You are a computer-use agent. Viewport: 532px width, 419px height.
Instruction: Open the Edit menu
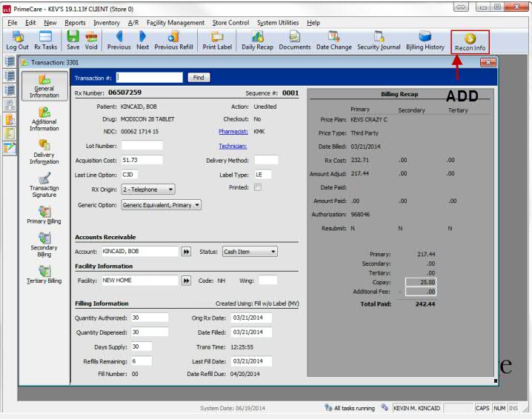[30, 23]
